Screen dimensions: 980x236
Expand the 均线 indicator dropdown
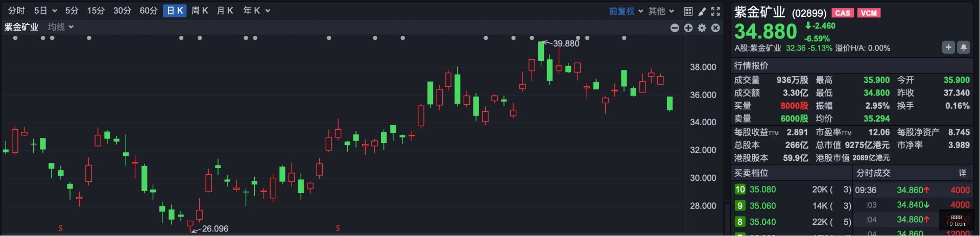click(x=61, y=27)
